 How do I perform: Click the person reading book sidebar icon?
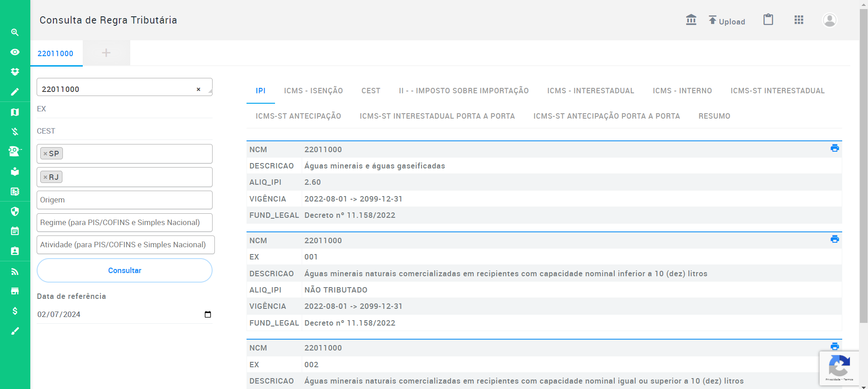pos(15,172)
